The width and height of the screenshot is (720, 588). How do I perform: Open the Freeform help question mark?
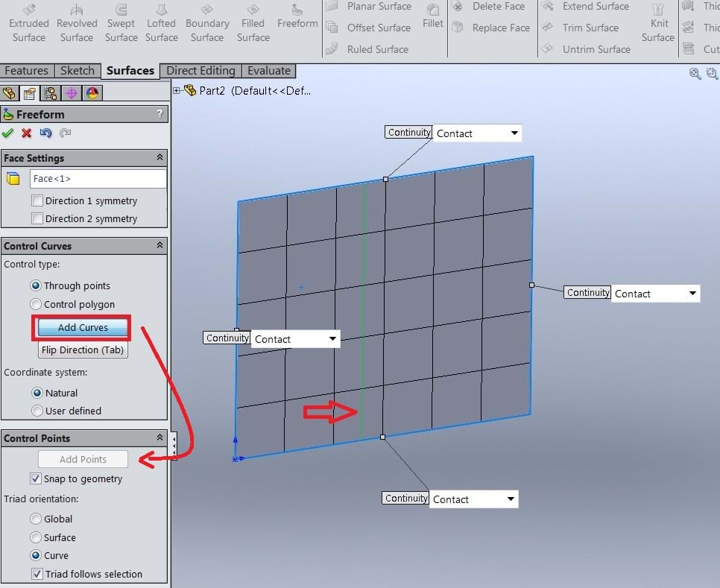coord(160,114)
